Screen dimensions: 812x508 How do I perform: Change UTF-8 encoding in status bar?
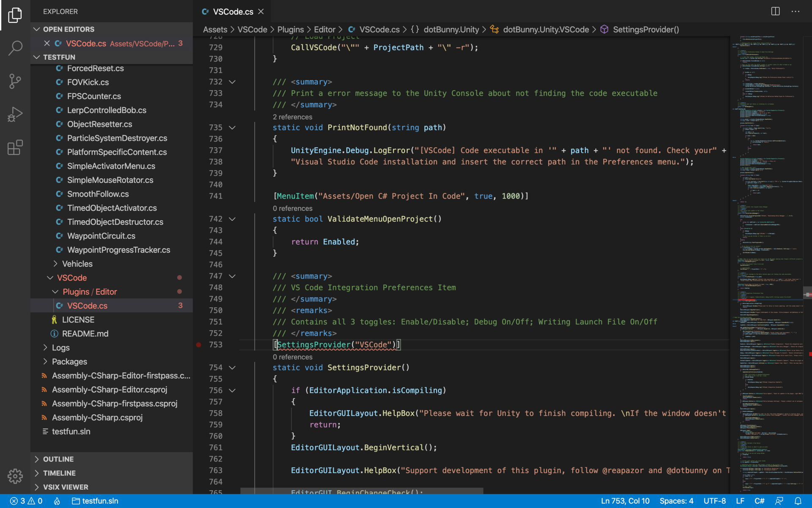pos(714,501)
